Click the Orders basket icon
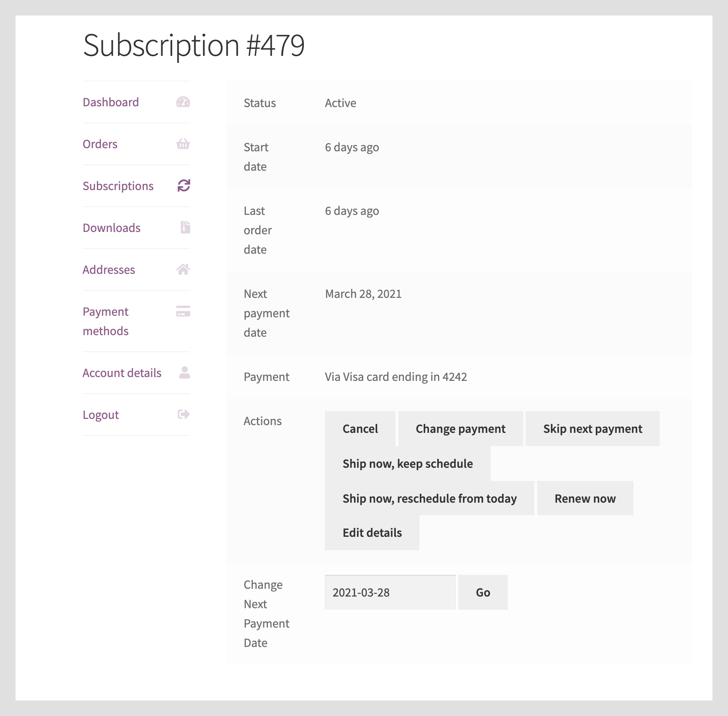 [183, 144]
